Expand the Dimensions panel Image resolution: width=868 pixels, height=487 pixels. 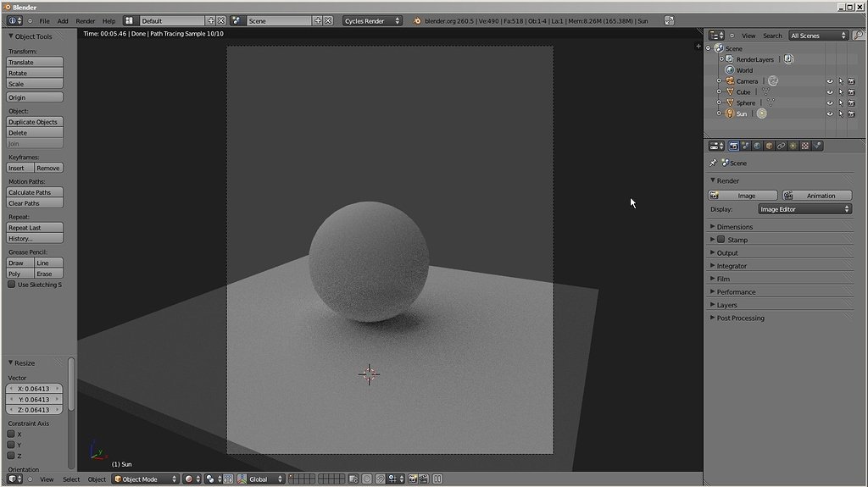pos(735,227)
